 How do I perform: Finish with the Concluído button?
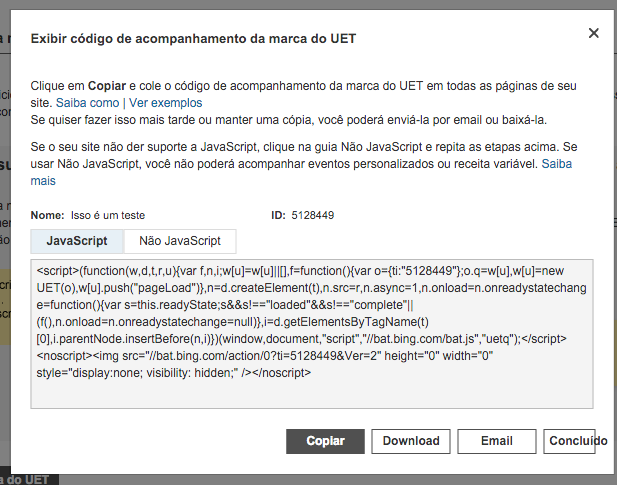[578, 441]
